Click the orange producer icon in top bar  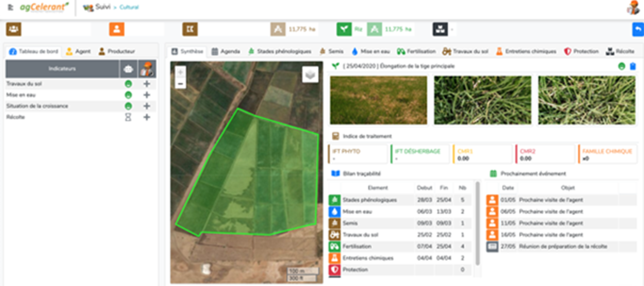[x=117, y=29]
